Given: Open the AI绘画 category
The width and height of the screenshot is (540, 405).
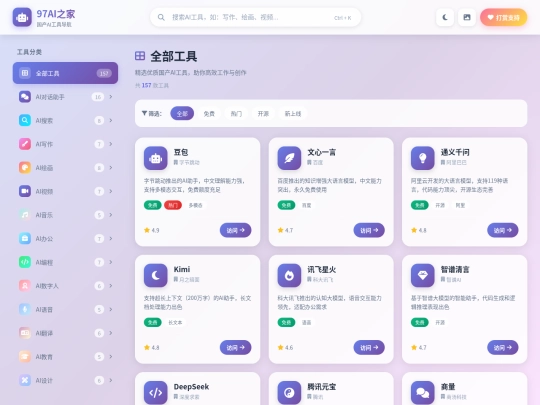Looking at the screenshot, I should pos(65,168).
